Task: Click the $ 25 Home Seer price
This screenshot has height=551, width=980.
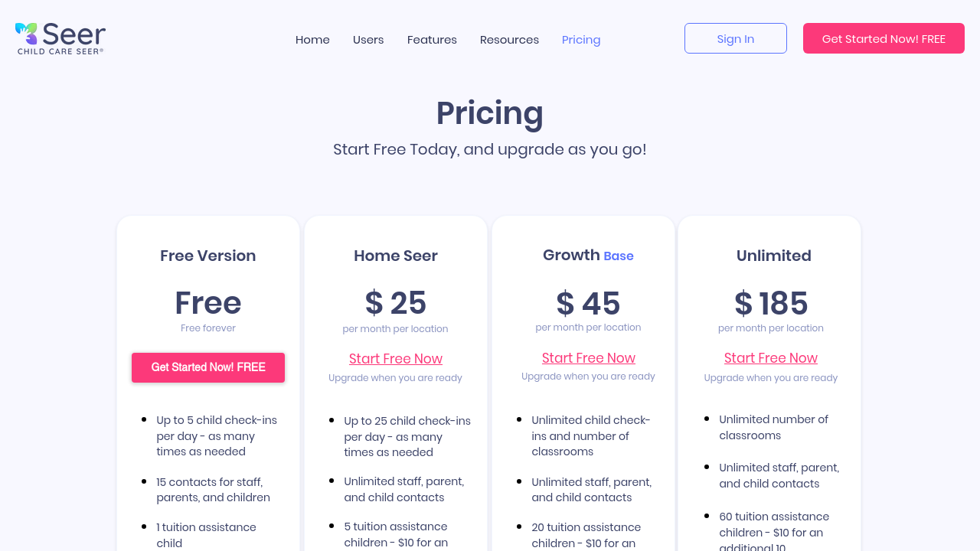Action: point(396,303)
